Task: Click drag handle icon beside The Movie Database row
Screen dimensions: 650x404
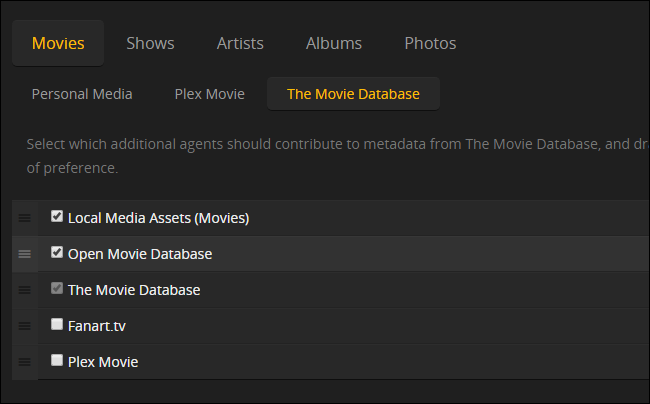Action: click(x=25, y=290)
